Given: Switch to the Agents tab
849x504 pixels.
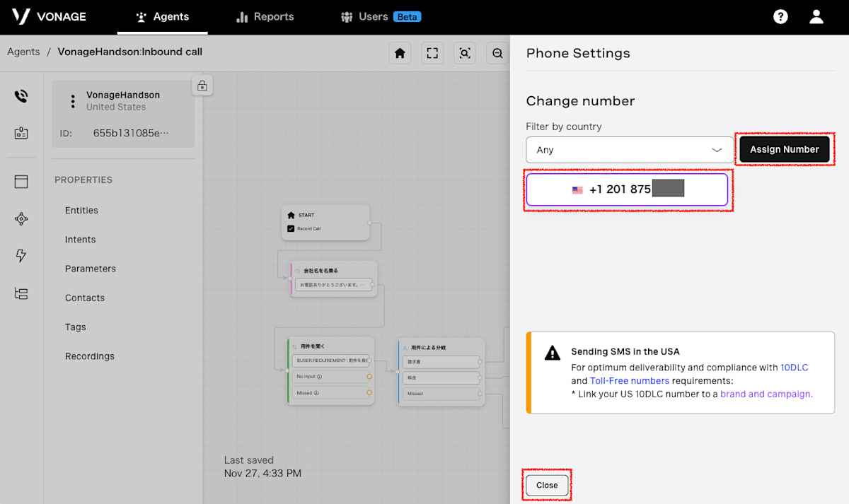Looking at the screenshot, I should (x=163, y=16).
